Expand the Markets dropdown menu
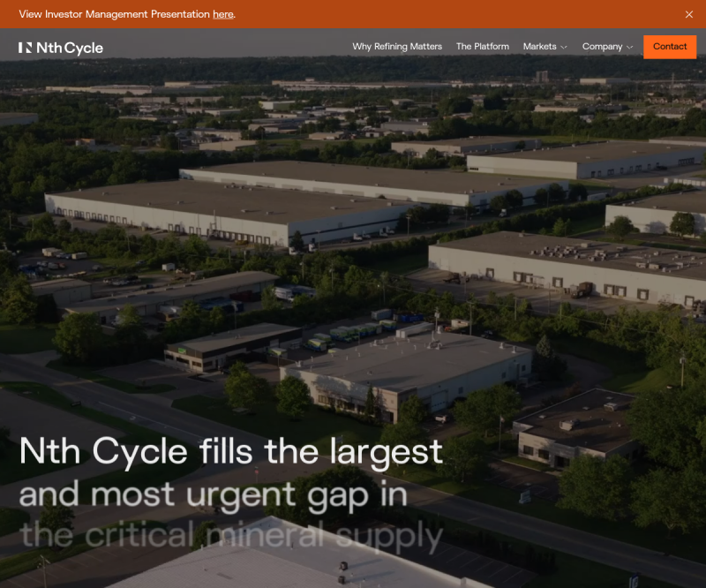706x588 pixels. click(x=545, y=47)
